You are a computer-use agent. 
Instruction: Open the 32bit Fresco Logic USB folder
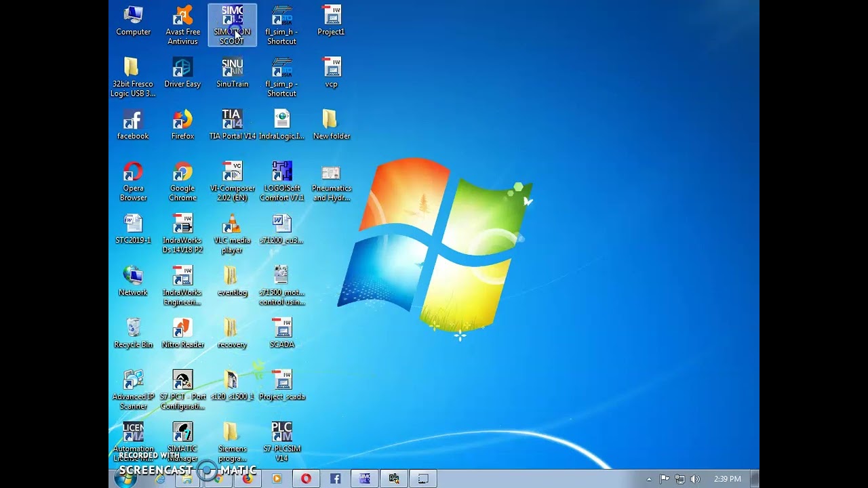pyautogui.click(x=133, y=77)
